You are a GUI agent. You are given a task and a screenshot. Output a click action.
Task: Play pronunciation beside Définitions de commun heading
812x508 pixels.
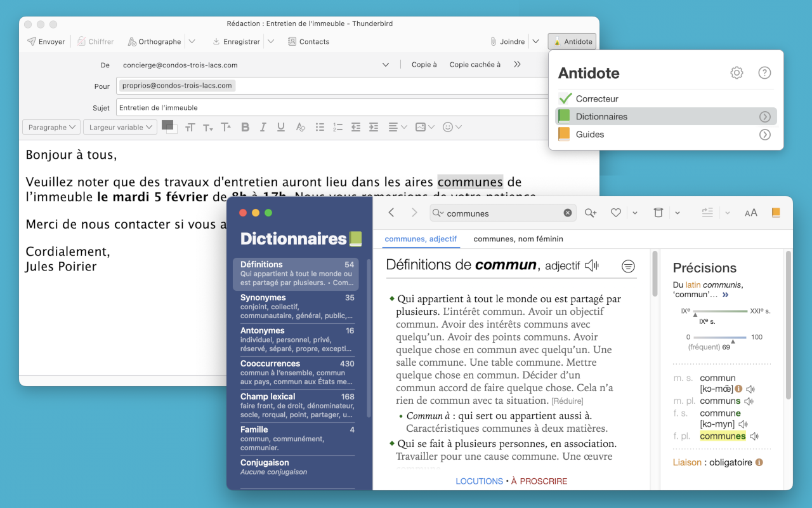tap(592, 265)
